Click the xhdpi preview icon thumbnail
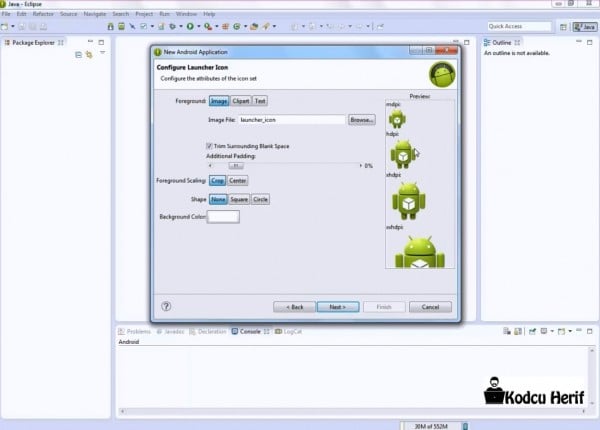The height and width of the screenshot is (430, 600). (x=409, y=201)
